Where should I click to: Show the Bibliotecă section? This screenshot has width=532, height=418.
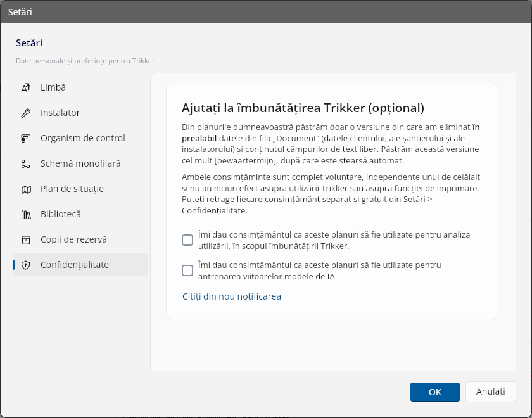[x=80, y=214]
